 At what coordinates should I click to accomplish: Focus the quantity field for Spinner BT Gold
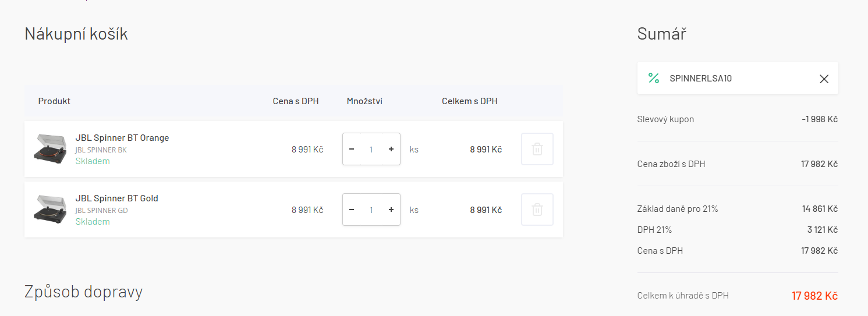coord(371,210)
